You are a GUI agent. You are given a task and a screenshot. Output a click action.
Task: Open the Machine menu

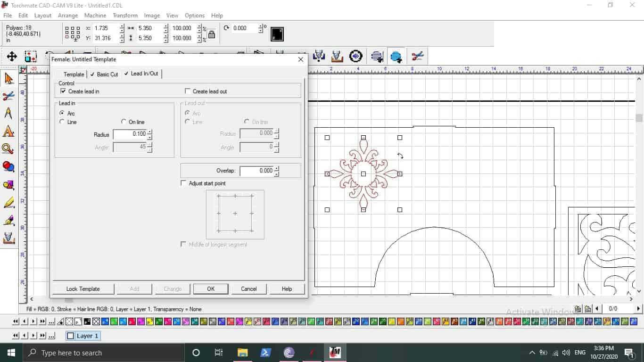[95, 16]
